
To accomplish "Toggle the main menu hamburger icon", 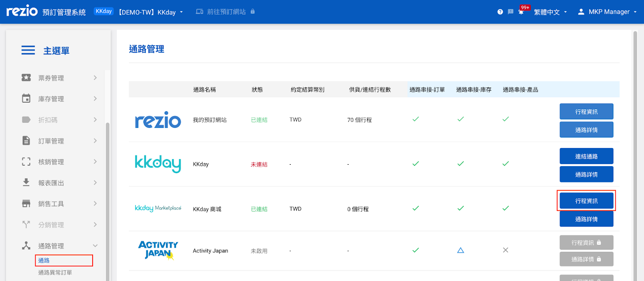I will pos(28,50).
